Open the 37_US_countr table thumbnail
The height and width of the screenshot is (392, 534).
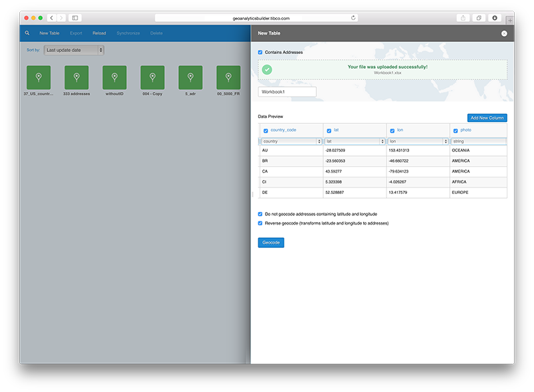tap(38, 78)
